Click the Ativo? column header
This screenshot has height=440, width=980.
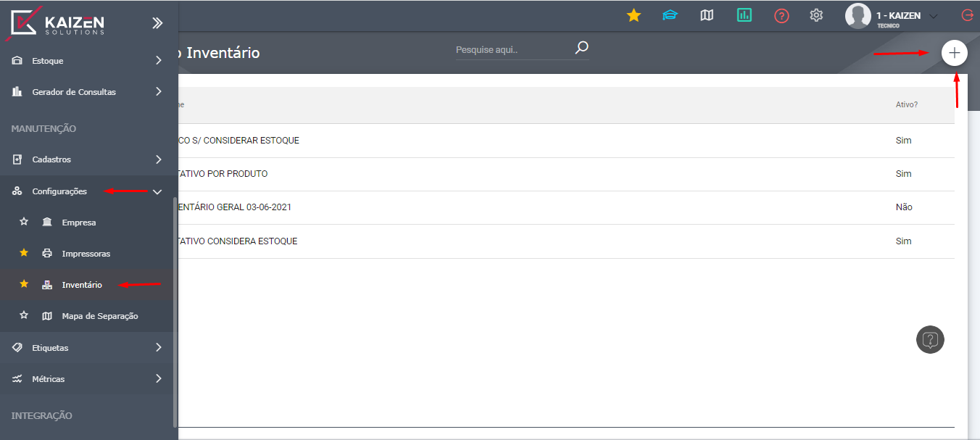pos(907,104)
